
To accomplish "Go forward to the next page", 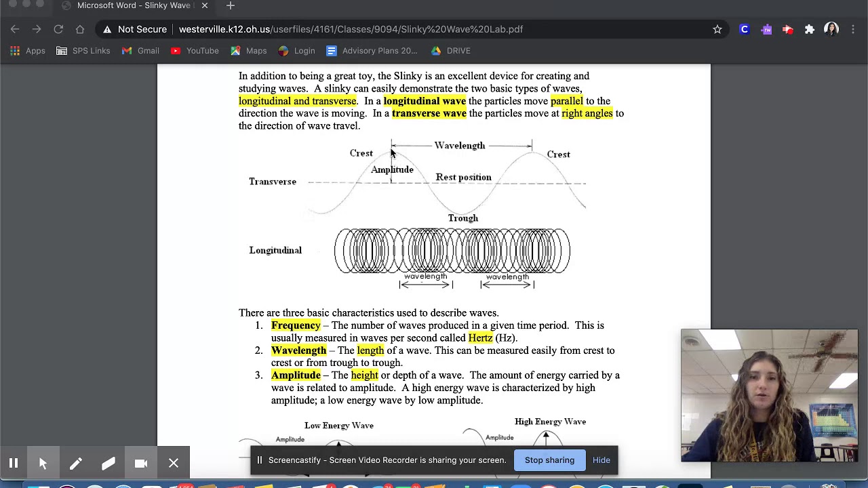I will tap(37, 29).
